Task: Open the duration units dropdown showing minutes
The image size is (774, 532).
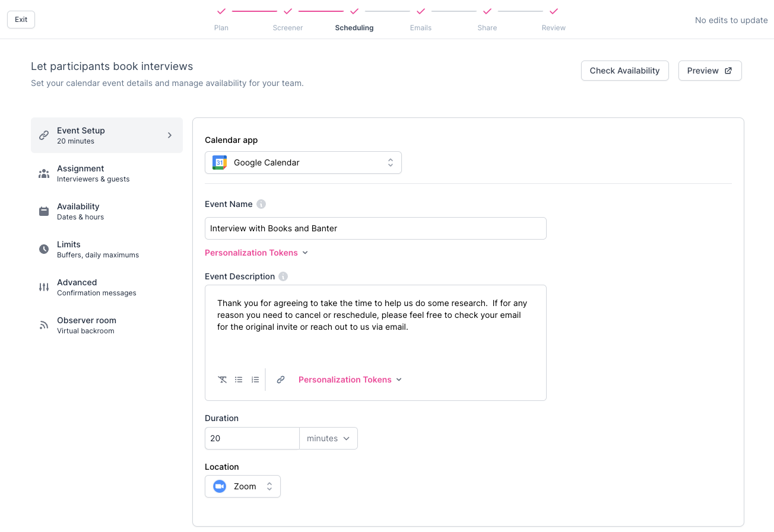Action: 328,438
